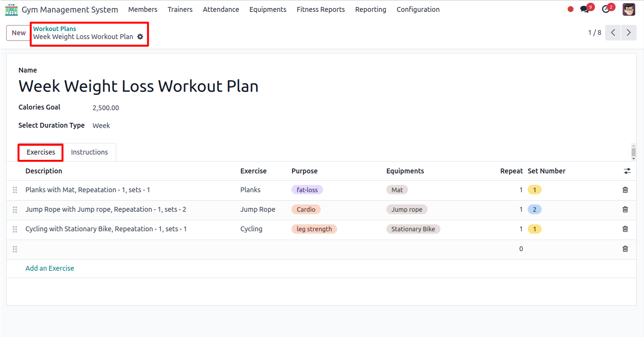This screenshot has height=337, width=644.
Task: Click the Planks exercise cell
Action: coord(250,190)
